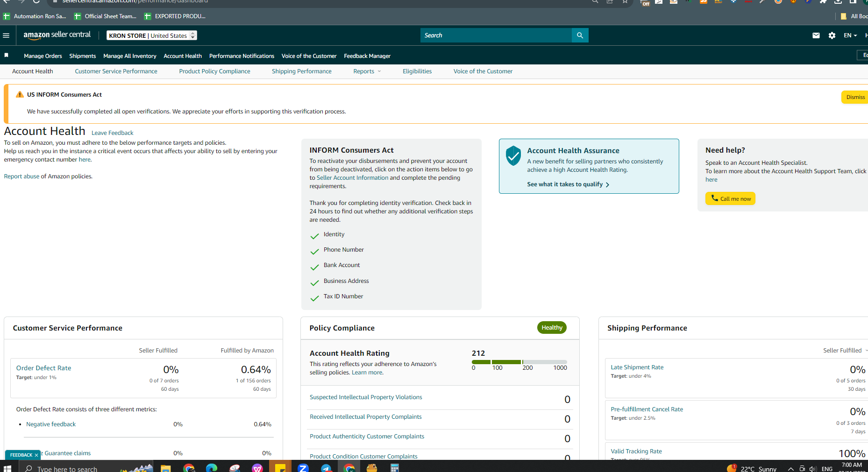Close the FEEDBACK tab with its X
868x472 pixels.
(x=36, y=455)
